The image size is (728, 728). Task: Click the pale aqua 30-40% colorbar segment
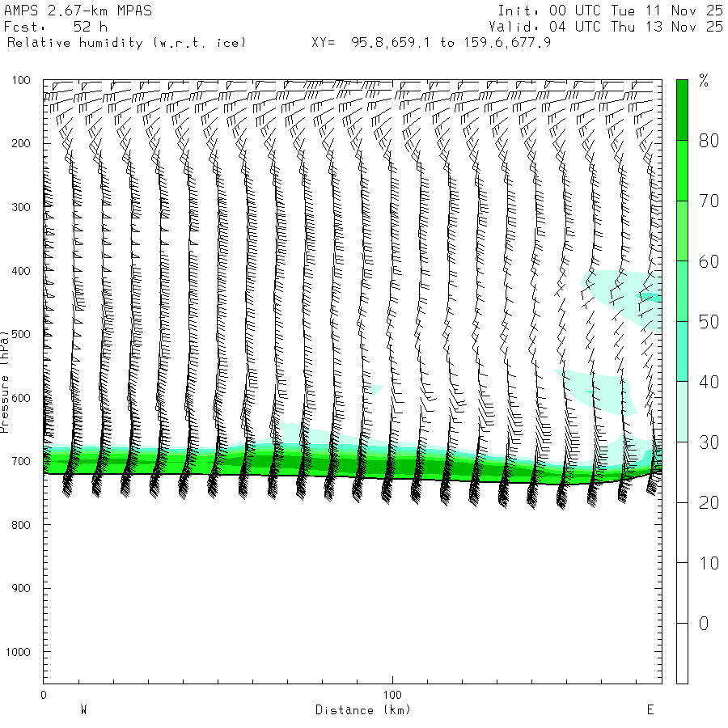click(682, 412)
